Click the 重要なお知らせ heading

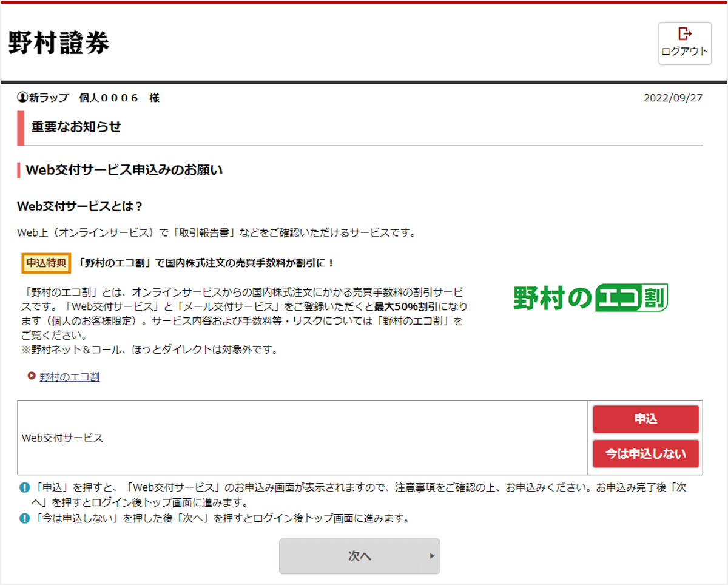(76, 127)
